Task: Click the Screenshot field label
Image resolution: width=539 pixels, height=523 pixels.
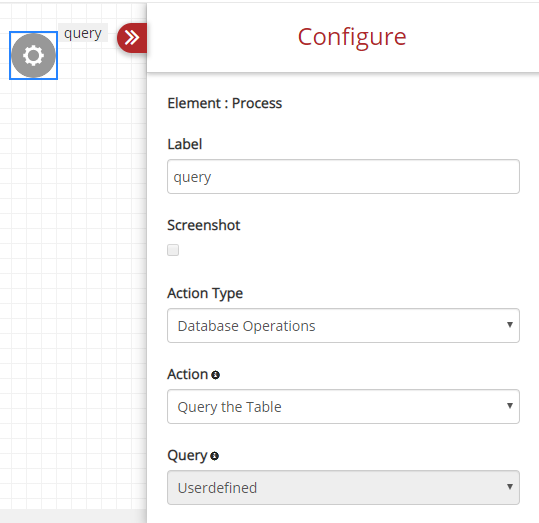Action: pos(204,226)
